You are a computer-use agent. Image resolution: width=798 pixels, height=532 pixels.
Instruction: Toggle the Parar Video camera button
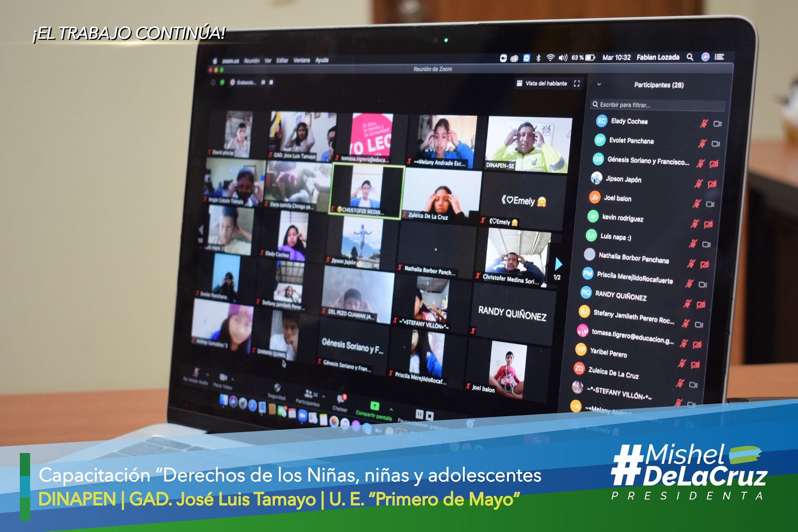(223, 377)
